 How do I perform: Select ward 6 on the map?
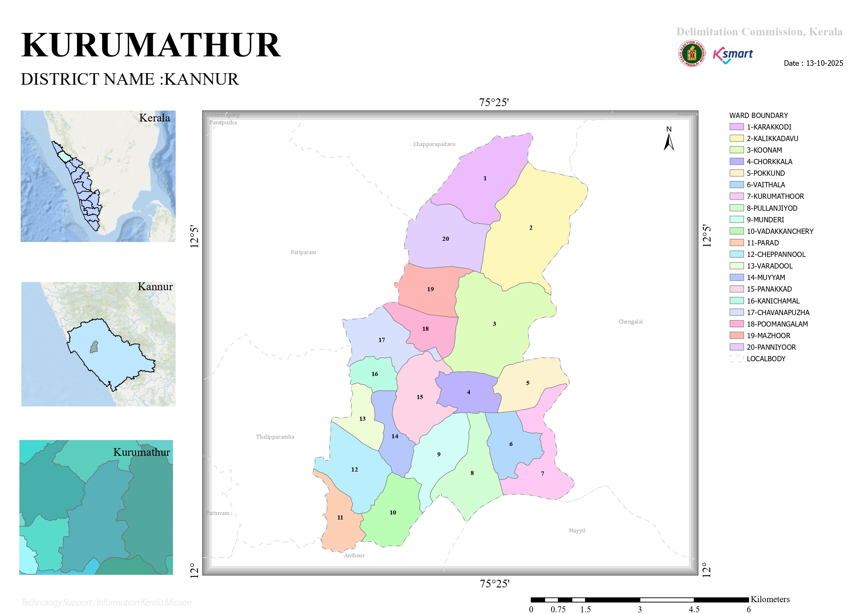coord(511,444)
